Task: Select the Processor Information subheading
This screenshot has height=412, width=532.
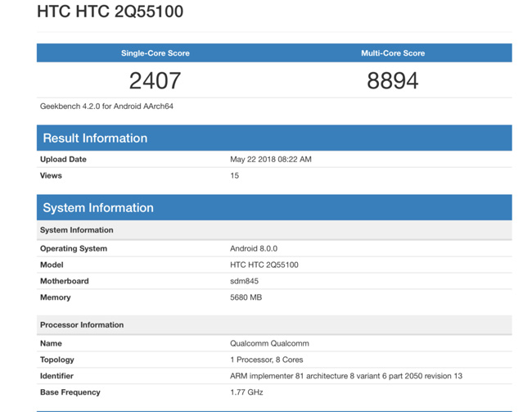Action: coord(274,324)
